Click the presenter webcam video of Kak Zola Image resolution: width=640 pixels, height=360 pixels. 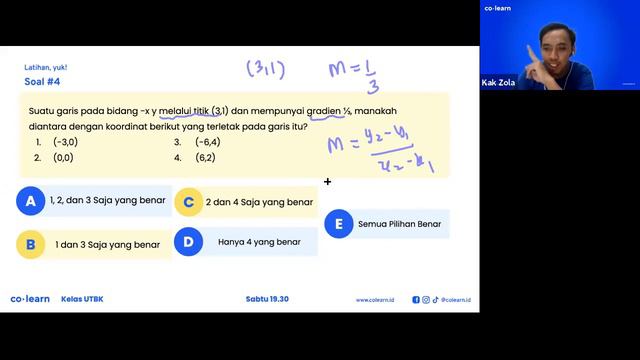[560, 45]
